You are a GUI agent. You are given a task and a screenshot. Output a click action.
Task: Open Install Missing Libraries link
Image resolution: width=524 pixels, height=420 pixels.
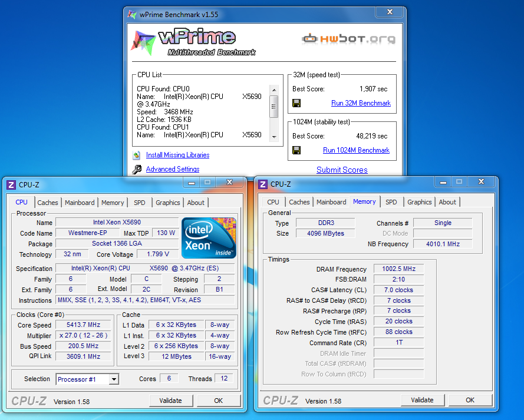pos(178,155)
